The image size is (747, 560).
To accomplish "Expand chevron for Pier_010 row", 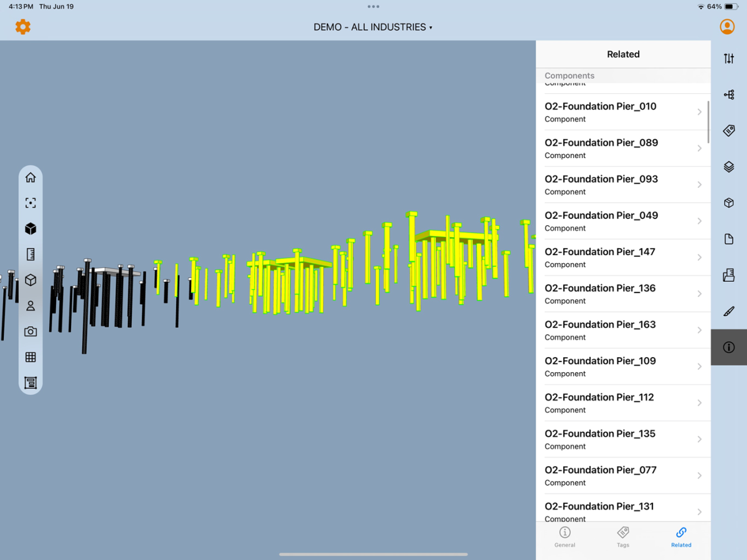I will 700,112.
